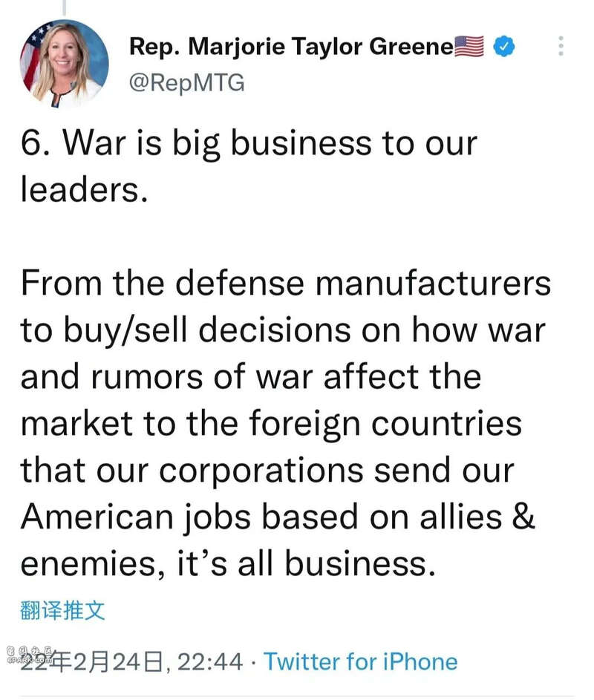Screen dimensions: 594x700
Task: Click the text 'to buy/sell decisions'
Action: [x=186, y=331]
